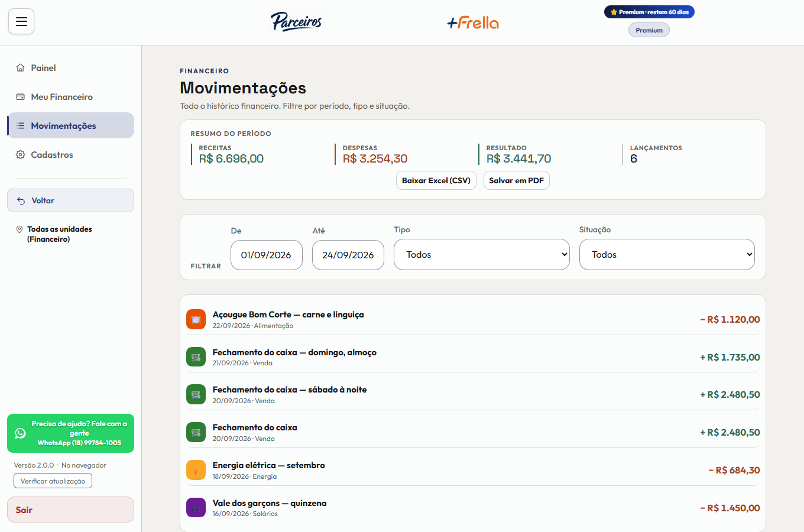Click the Vale dos garçons salary icon

point(196,508)
